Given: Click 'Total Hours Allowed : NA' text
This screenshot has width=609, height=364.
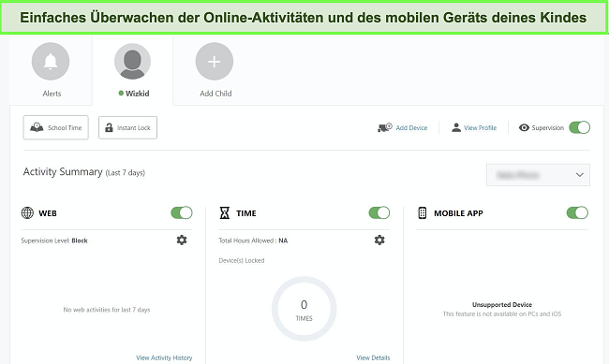Looking at the screenshot, I should (x=253, y=240).
